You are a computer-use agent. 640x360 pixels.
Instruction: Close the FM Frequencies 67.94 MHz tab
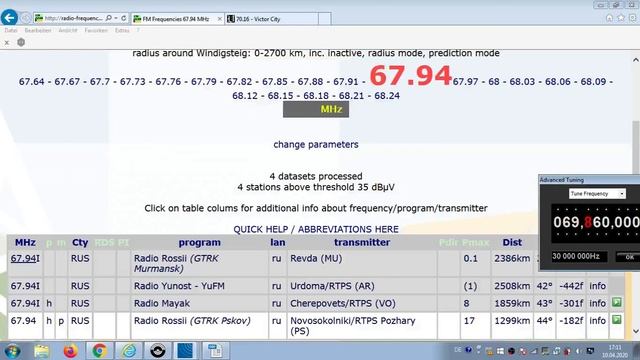click(x=220, y=19)
